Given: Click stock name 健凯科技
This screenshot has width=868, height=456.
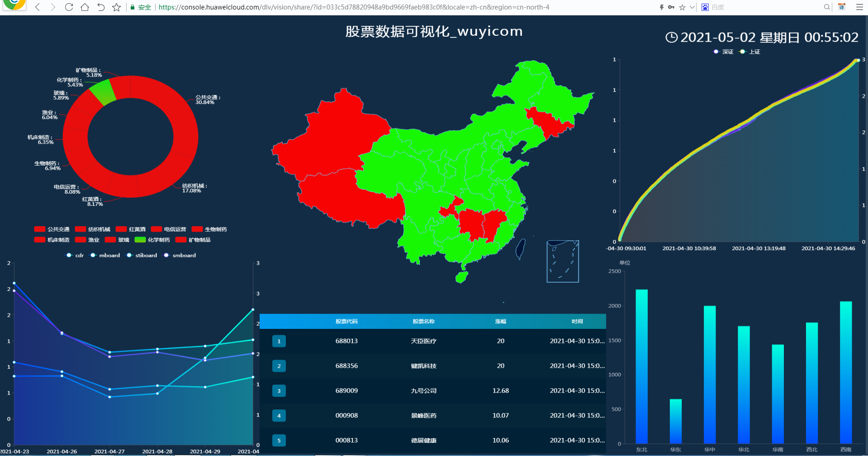Looking at the screenshot, I should coord(424,366).
